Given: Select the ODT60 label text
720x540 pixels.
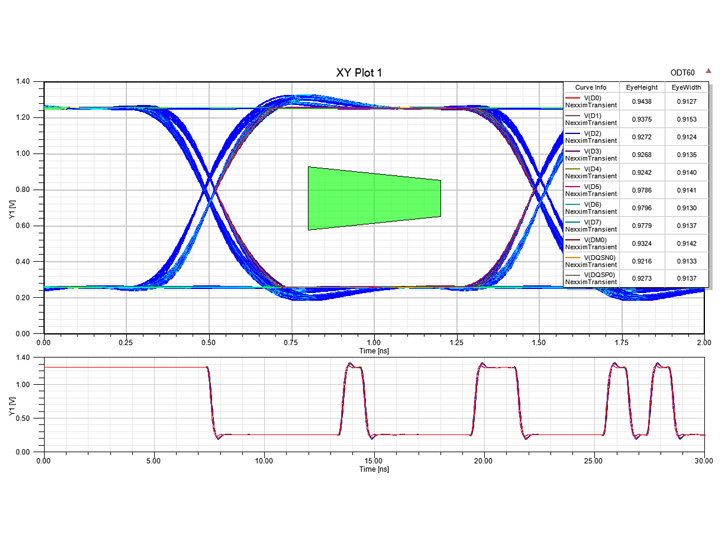Looking at the screenshot, I should (x=683, y=73).
